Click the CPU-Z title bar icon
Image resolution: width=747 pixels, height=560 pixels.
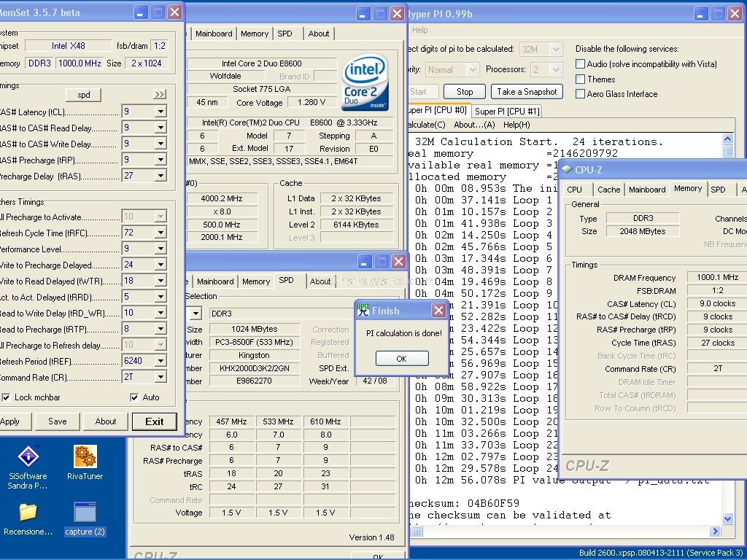(567, 170)
